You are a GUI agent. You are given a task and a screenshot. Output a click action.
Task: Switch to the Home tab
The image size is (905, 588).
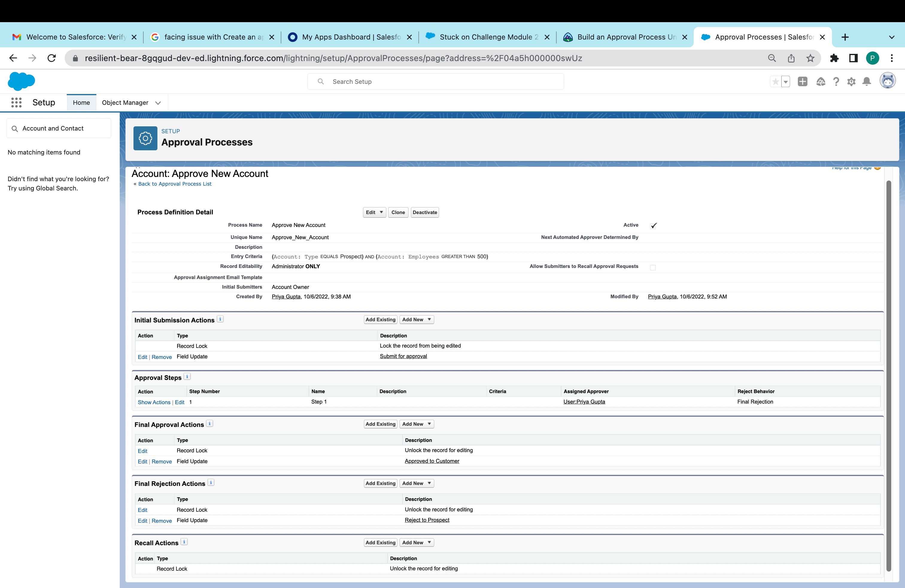[x=81, y=103]
